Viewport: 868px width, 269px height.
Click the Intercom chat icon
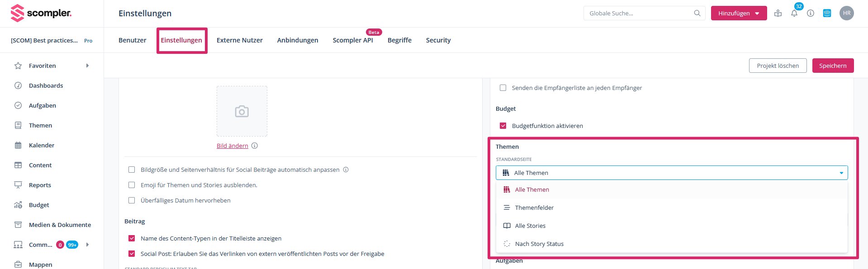click(x=827, y=13)
